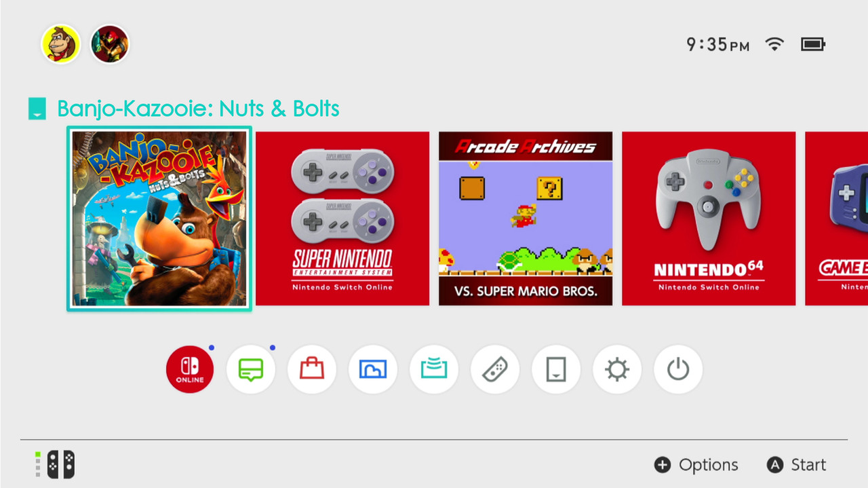Open Nintendo 64 Switch Online tile
868x488 pixels.
(x=709, y=219)
